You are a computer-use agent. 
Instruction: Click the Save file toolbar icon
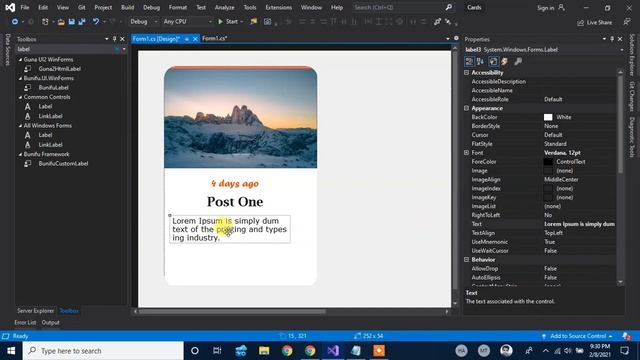point(72,22)
